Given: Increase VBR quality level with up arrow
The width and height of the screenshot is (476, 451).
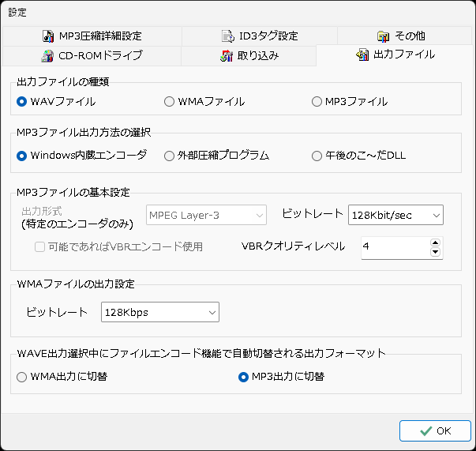Looking at the screenshot, I should click(x=435, y=242).
